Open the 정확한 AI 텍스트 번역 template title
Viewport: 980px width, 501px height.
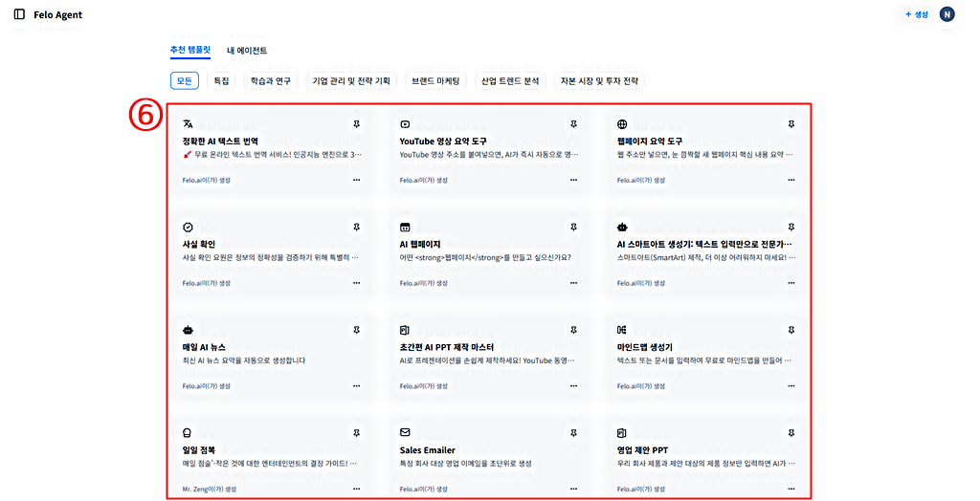click(220, 142)
